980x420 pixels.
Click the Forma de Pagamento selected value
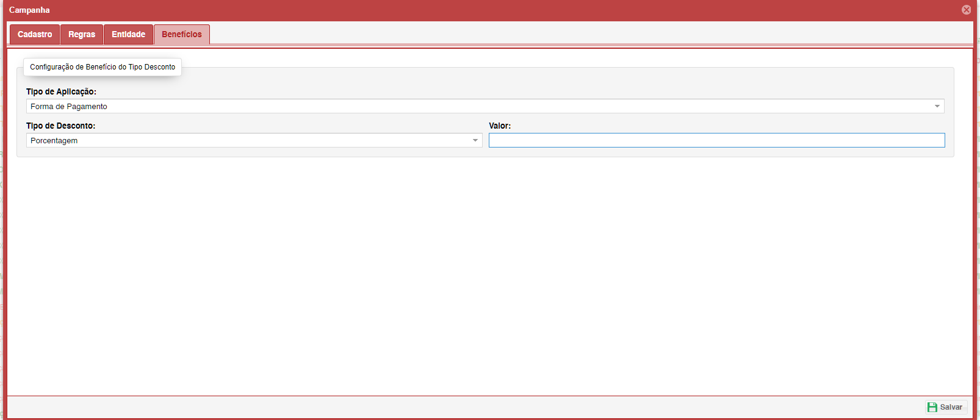click(69, 107)
